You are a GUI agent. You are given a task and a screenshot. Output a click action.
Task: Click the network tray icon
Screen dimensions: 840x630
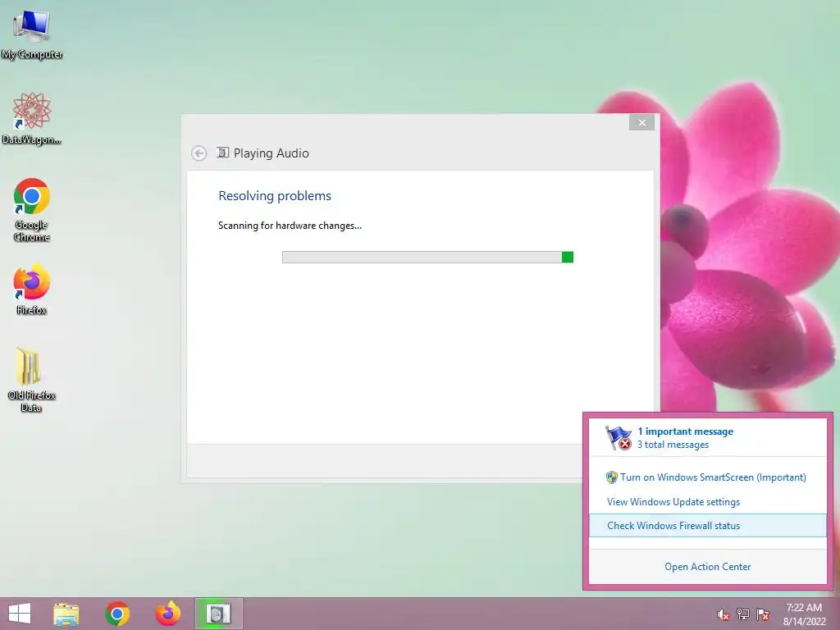point(743,614)
